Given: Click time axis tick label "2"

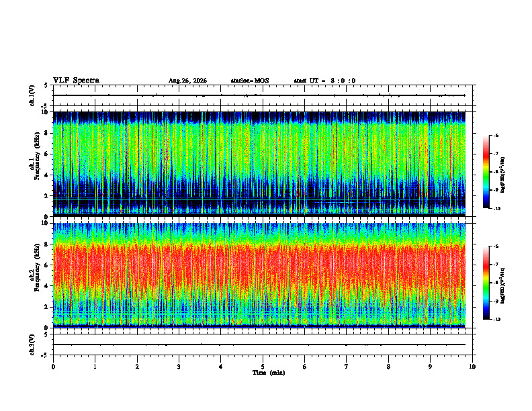Looking at the screenshot, I should click(137, 367).
